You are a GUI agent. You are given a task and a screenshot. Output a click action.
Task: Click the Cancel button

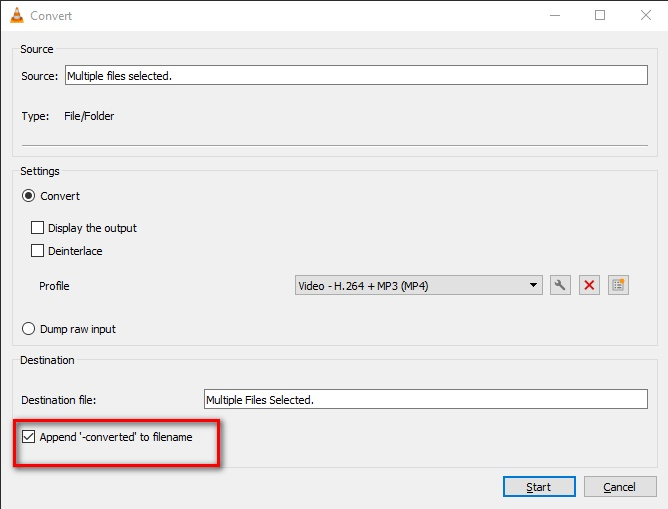619,486
